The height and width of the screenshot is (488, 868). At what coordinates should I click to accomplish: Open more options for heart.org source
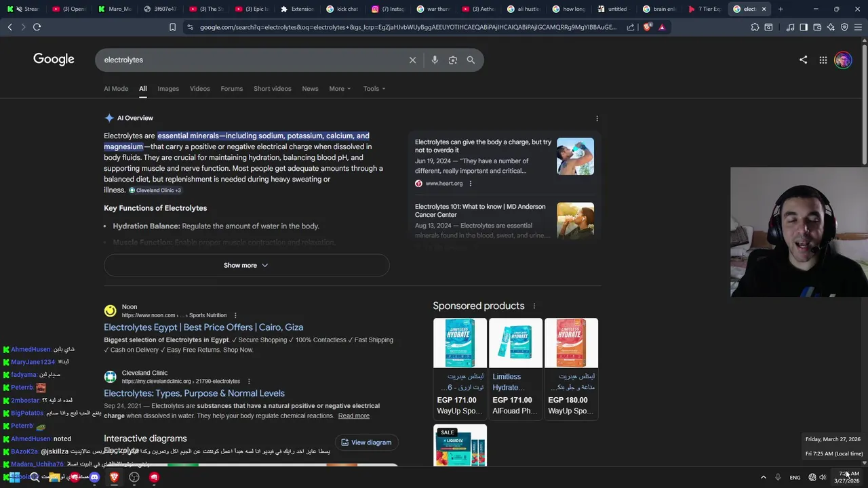tap(470, 184)
